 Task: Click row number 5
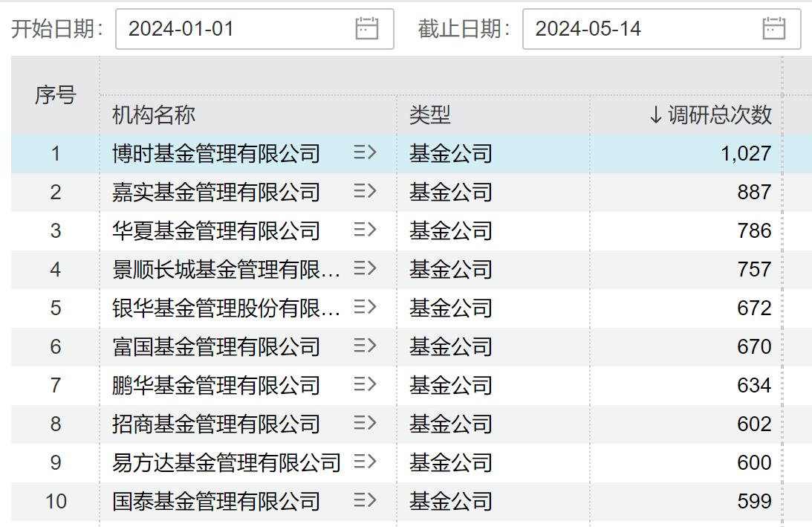(56, 308)
